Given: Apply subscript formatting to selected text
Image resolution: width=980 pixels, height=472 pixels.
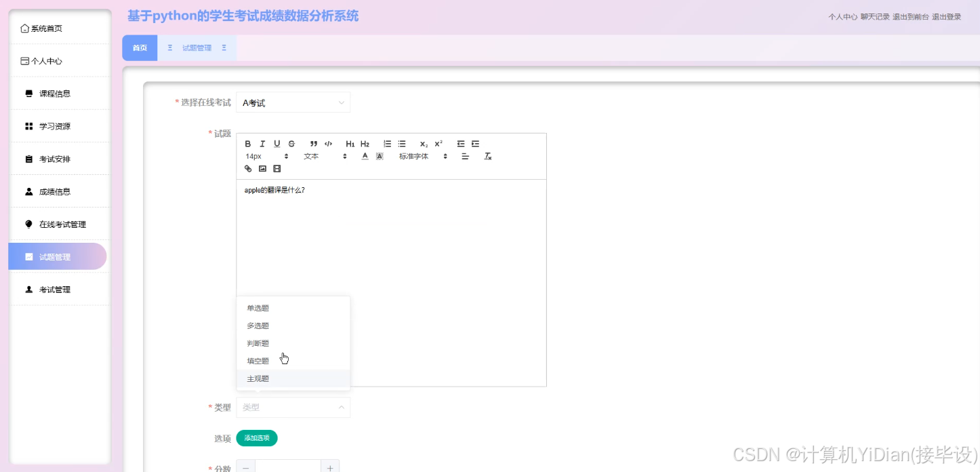Looking at the screenshot, I should click(x=423, y=143).
